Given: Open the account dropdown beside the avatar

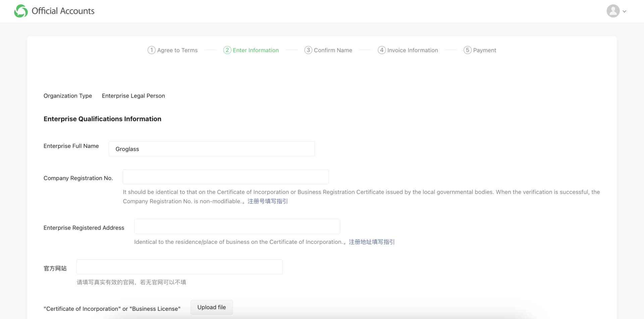Looking at the screenshot, I should [x=624, y=11].
